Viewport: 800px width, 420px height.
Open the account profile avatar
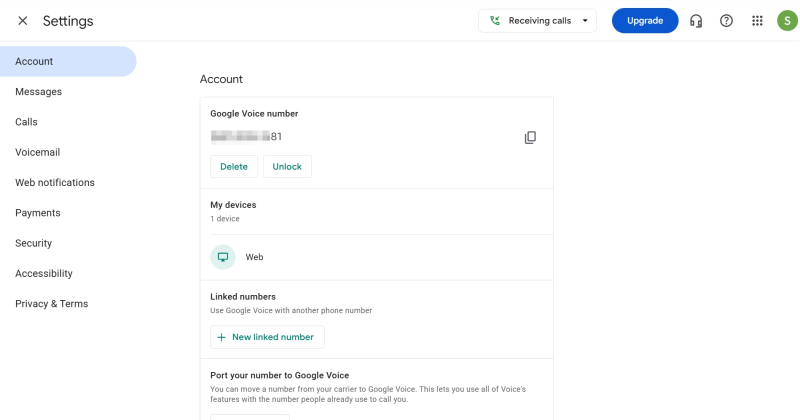coord(787,21)
